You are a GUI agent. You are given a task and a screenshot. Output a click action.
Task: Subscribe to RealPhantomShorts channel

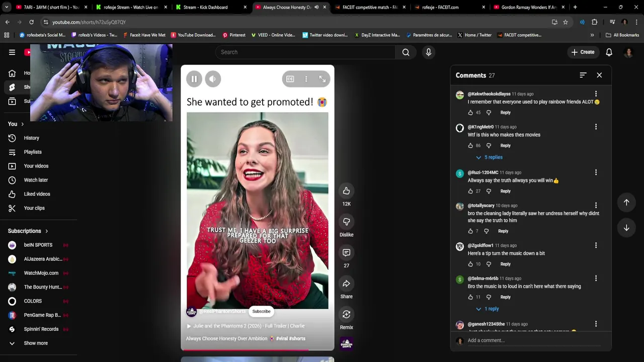261,311
